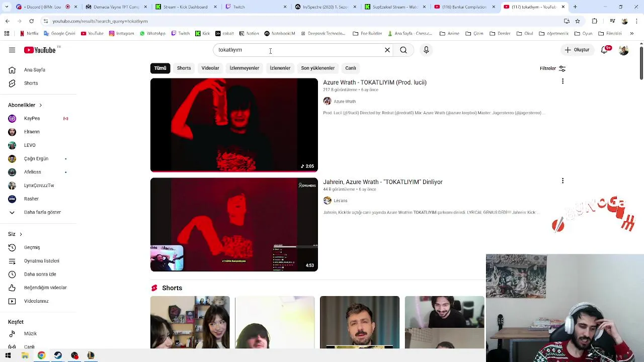Open the Oyun bookmarks folder
The image size is (644, 362).
click(584, 34)
